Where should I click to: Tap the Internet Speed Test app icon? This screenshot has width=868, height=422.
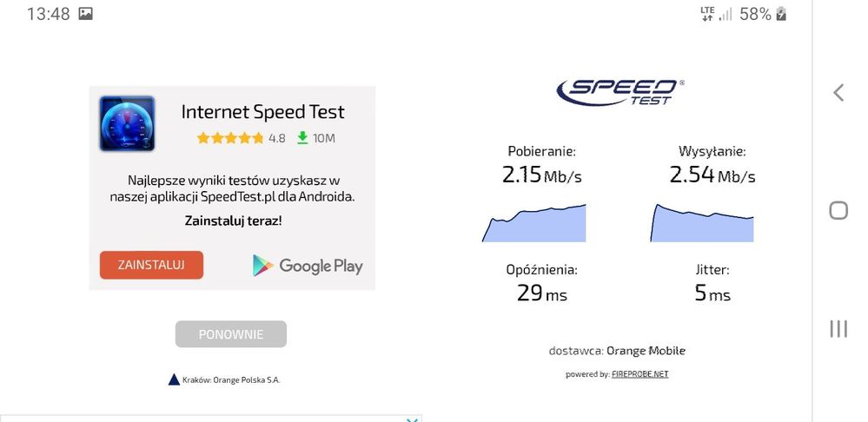click(127, 123)
